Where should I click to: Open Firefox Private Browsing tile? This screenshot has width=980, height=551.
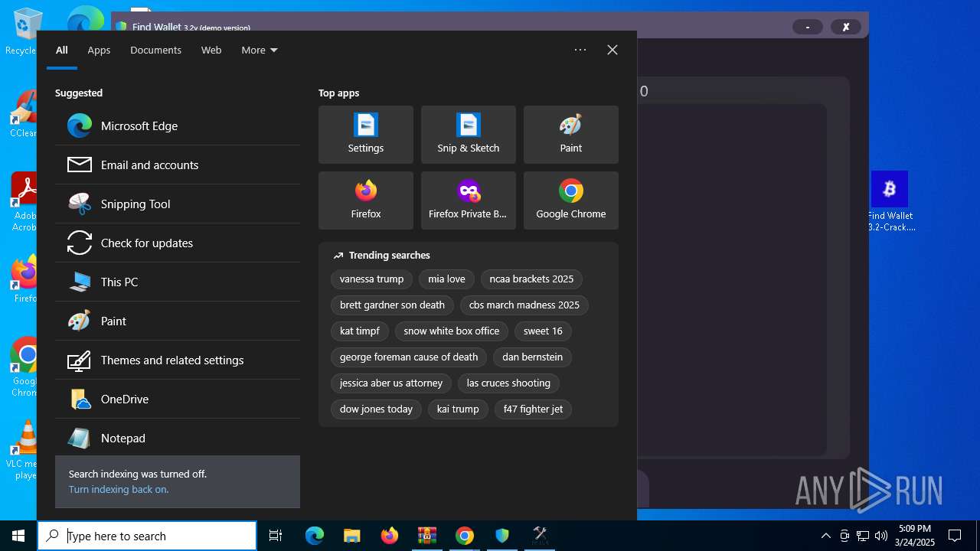click(x=469, y=201)
